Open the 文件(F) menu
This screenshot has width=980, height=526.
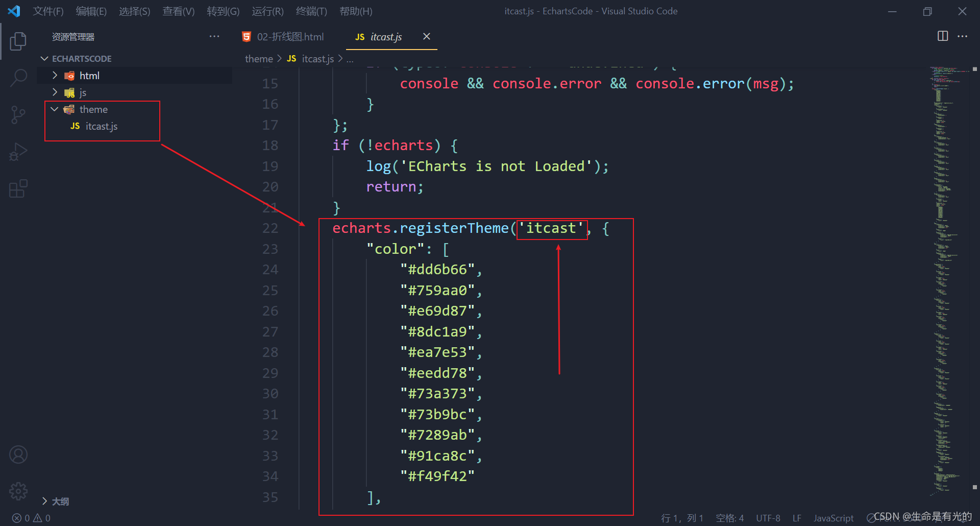(x=48, y=11)
